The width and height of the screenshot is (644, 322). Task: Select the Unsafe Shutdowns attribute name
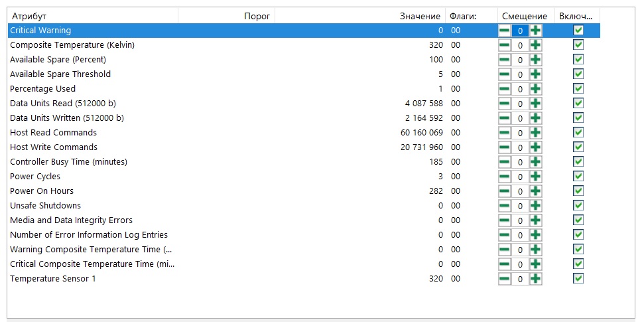click(46, 205)
